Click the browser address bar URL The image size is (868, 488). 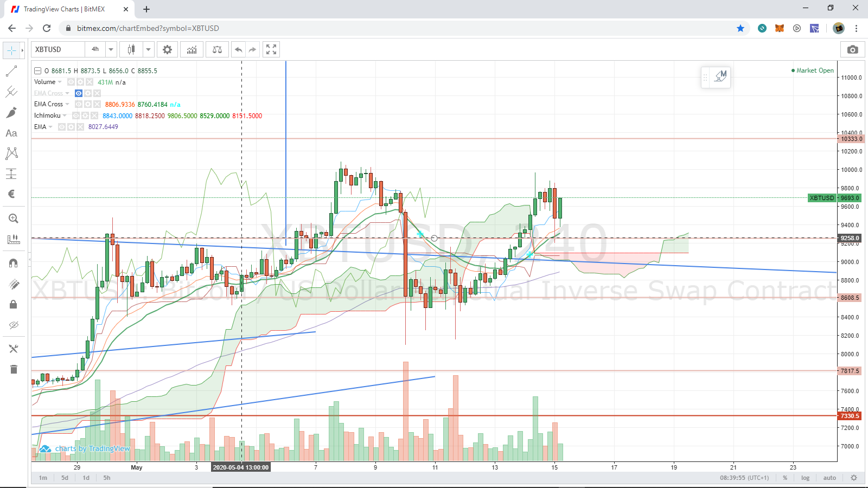pos(148,28)
